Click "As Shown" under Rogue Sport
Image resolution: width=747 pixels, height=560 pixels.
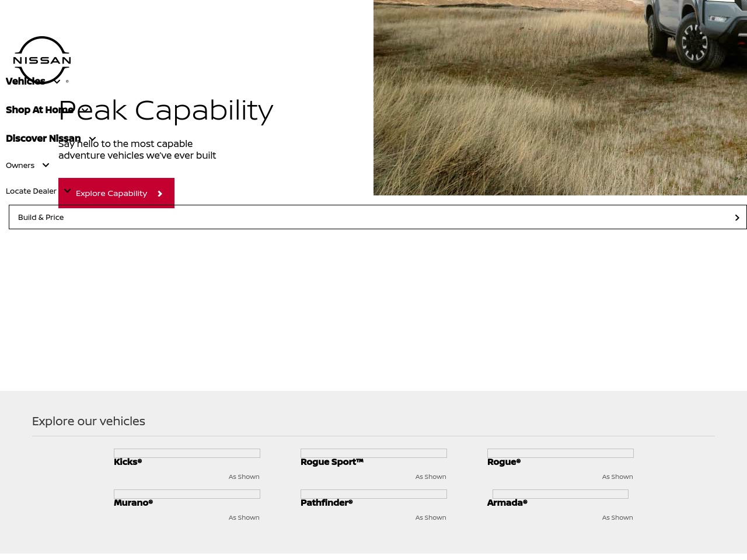point(431,477)
